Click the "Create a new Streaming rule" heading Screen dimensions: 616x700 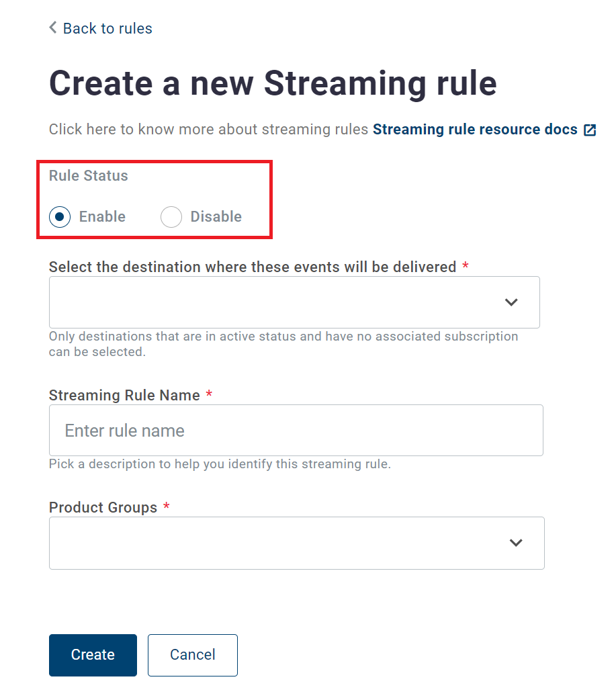coord(273,84)
